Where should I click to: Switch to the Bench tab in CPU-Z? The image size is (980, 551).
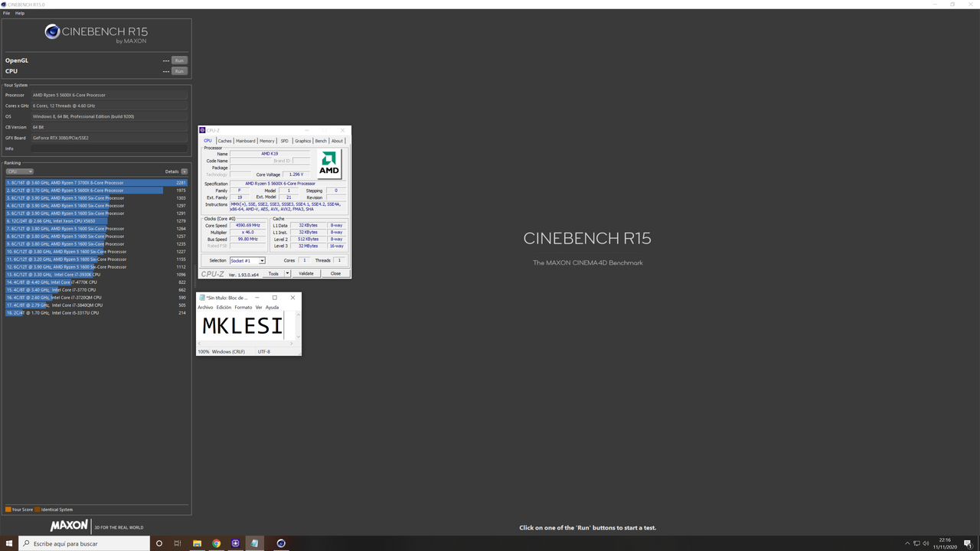tap(321, 141)
